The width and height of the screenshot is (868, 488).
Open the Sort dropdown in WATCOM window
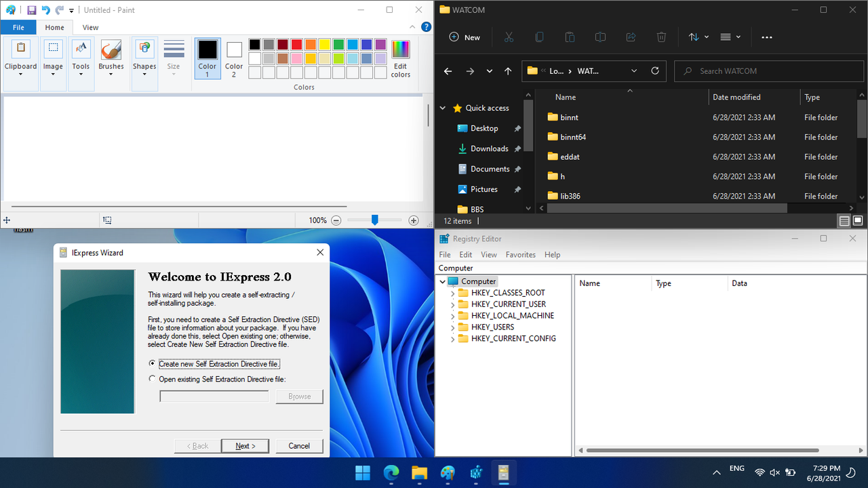click(698, 37)
